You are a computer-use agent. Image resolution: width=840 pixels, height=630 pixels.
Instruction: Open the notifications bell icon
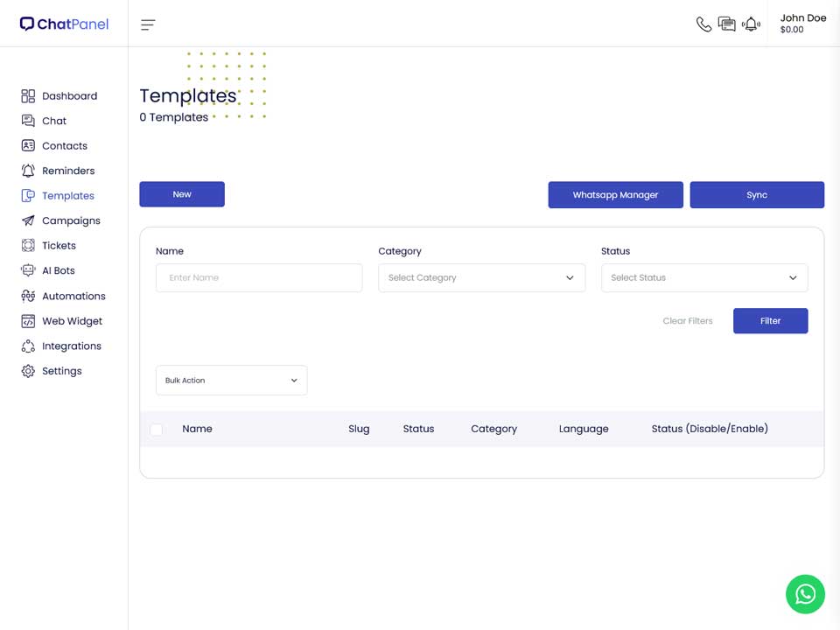coord(751,24)
